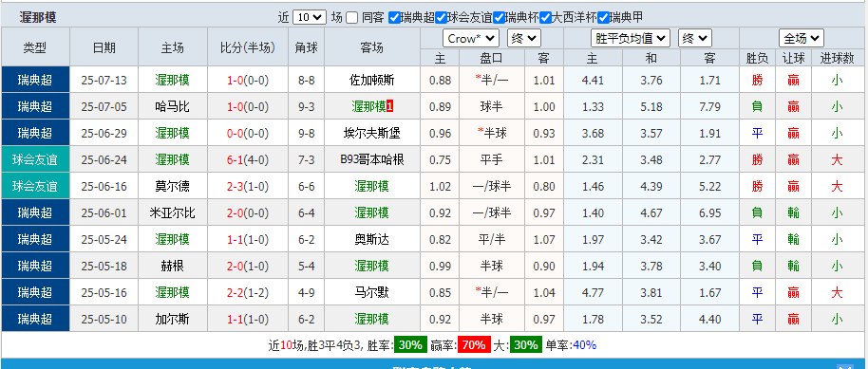Click the 4.77 home odds value
The height and width of the screenshot is (369, 868).
click(593, 293)
